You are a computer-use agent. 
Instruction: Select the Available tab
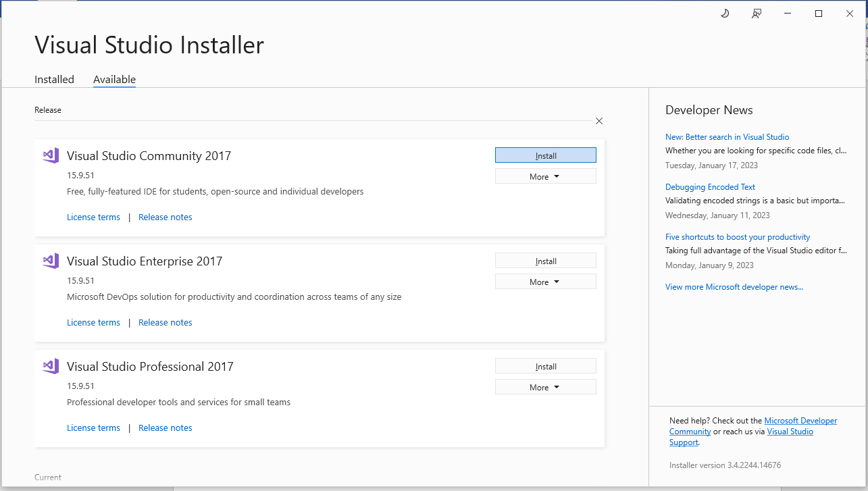114,79
